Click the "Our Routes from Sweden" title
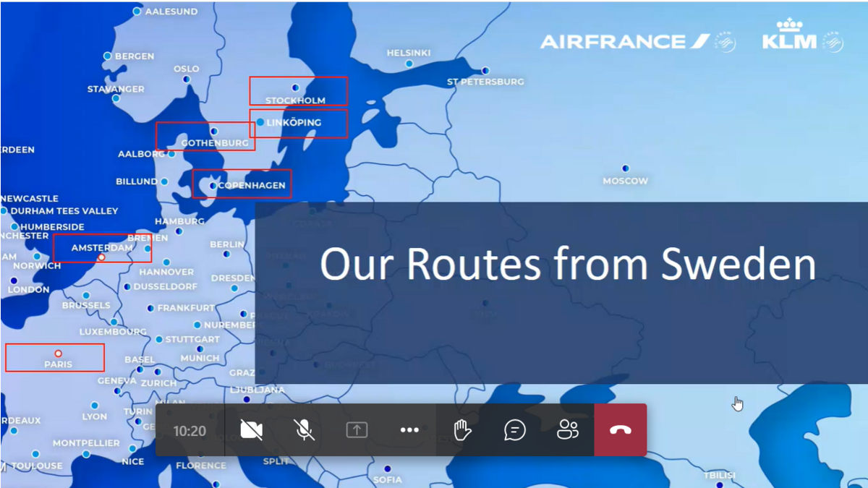The height and width of the screenshot is (488, 868). point(568,264)
